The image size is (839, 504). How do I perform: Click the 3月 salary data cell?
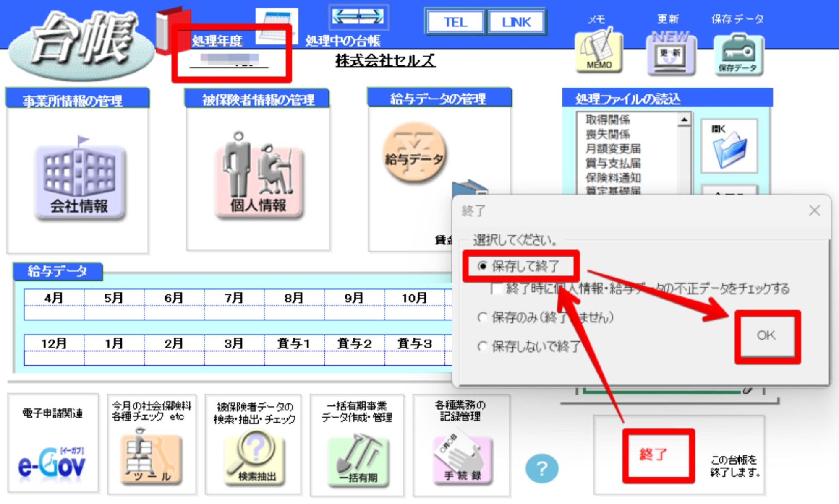click(234, 359)
